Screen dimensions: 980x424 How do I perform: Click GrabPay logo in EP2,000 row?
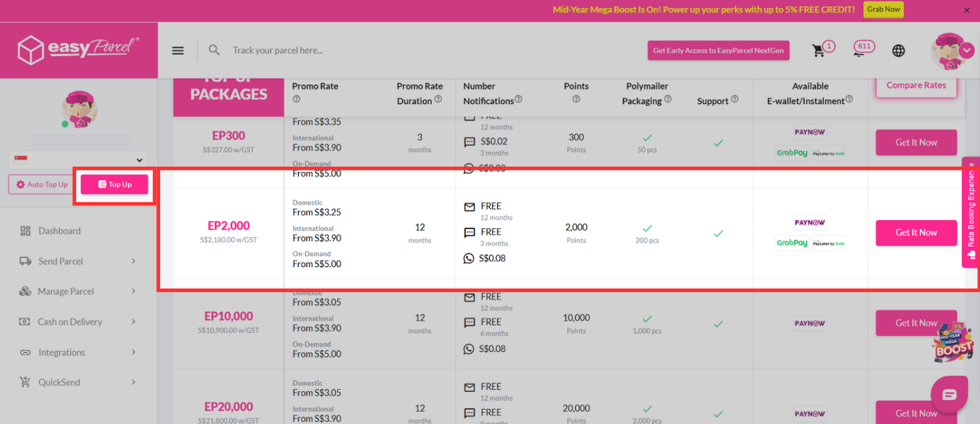point(792,243)
